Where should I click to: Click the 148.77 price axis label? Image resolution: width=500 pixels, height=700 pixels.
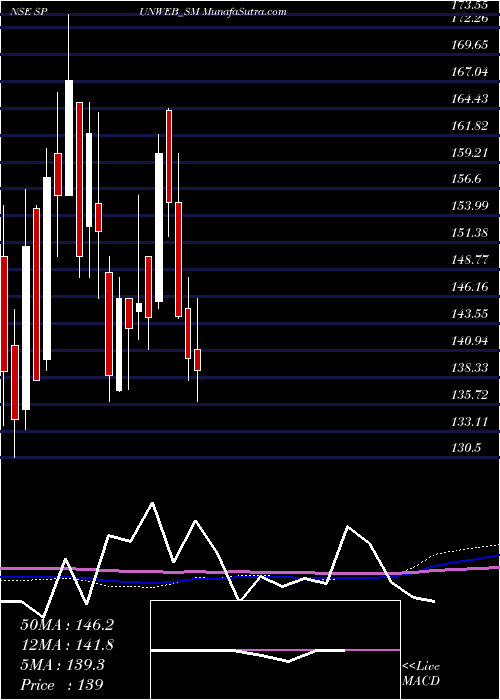pos(470,260)
